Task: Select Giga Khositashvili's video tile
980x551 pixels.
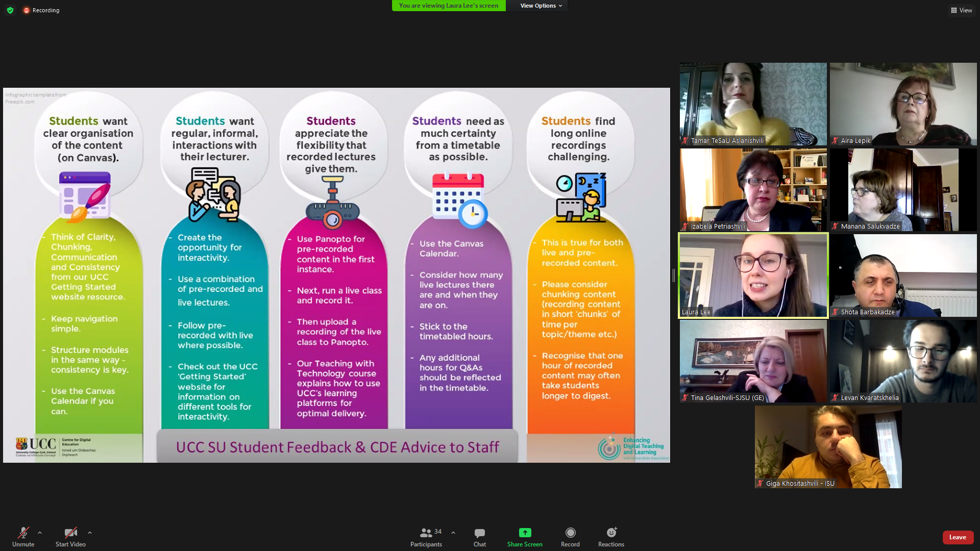Action: pyautogui.click(x=828, y=446)
